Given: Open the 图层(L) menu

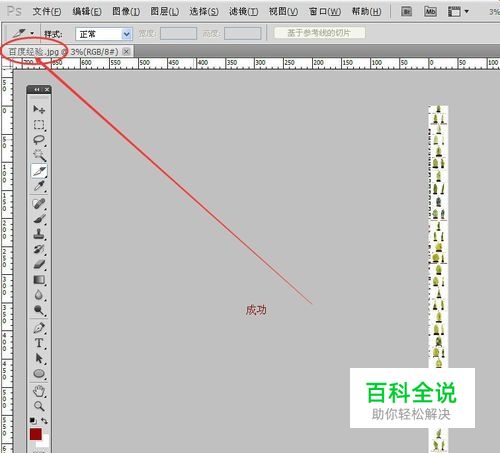Looking at the screenshot, I should point(165,12).
